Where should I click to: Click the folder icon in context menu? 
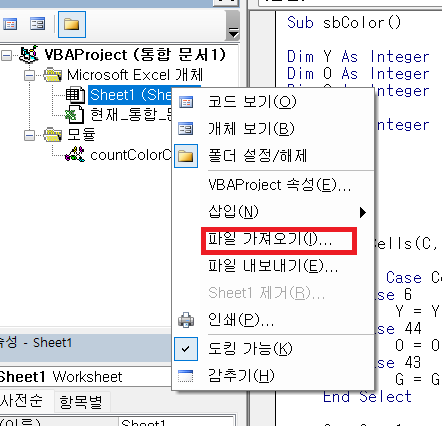pos(186,156)
